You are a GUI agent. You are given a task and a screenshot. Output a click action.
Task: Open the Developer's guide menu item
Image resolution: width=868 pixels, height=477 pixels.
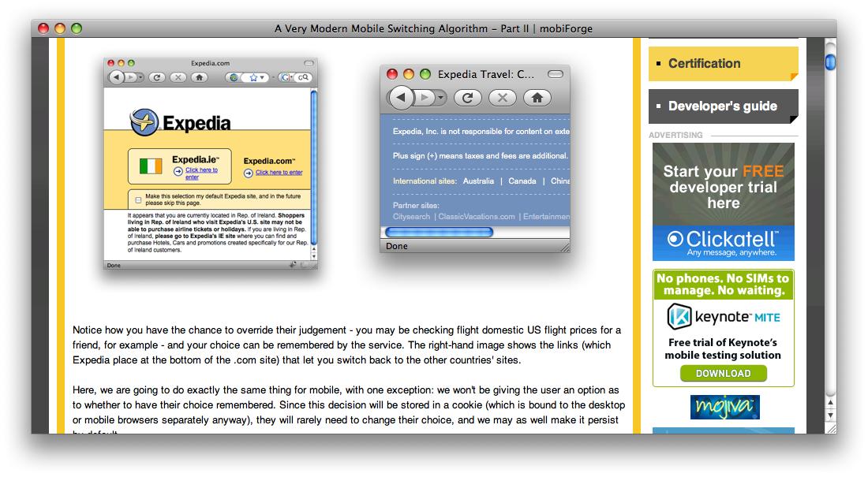click(x=723, y=106)
